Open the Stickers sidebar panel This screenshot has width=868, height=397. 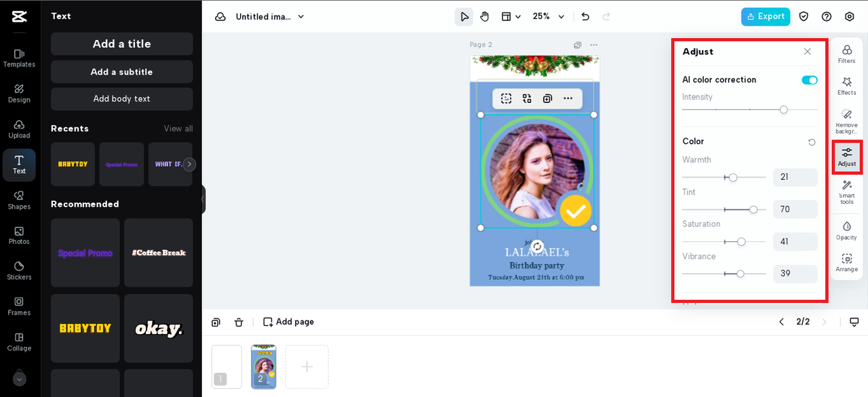click(x=19, y=270)
